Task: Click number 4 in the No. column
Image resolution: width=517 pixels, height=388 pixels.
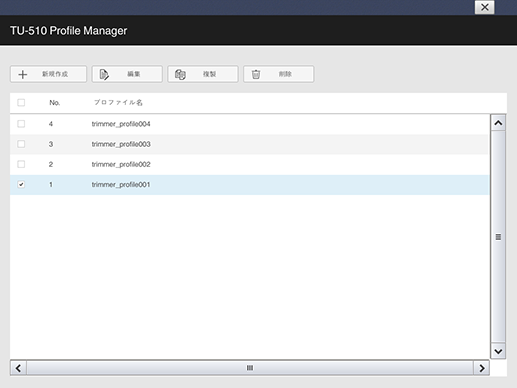Action: coord(51,124)
